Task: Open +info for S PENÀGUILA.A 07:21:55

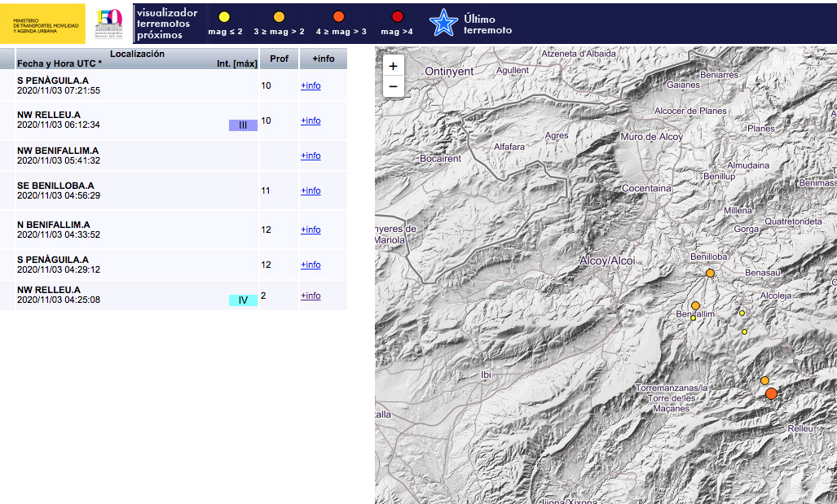Action: (311, 85)
